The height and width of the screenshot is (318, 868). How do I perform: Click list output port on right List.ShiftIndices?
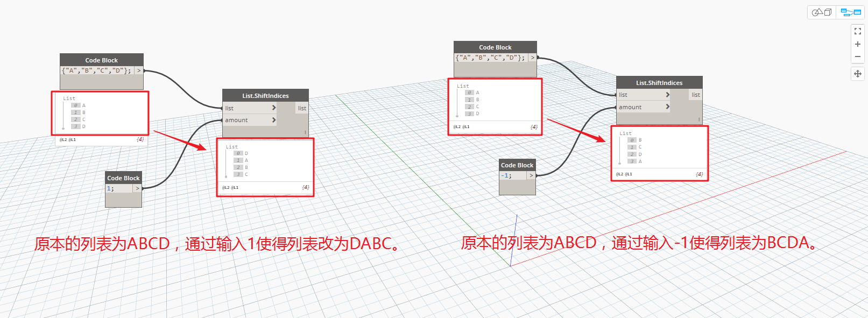696,95
